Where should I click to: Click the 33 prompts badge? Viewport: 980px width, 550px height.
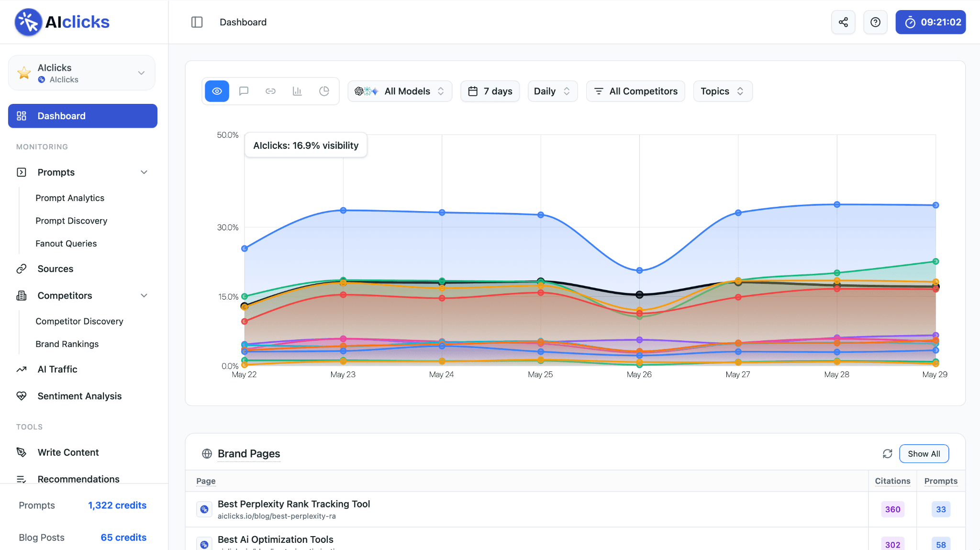pyautogui.click(x=941, y=509)
